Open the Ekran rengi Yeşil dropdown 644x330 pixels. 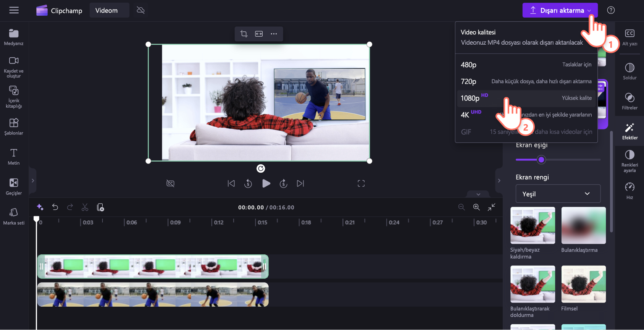click(558, 194)
